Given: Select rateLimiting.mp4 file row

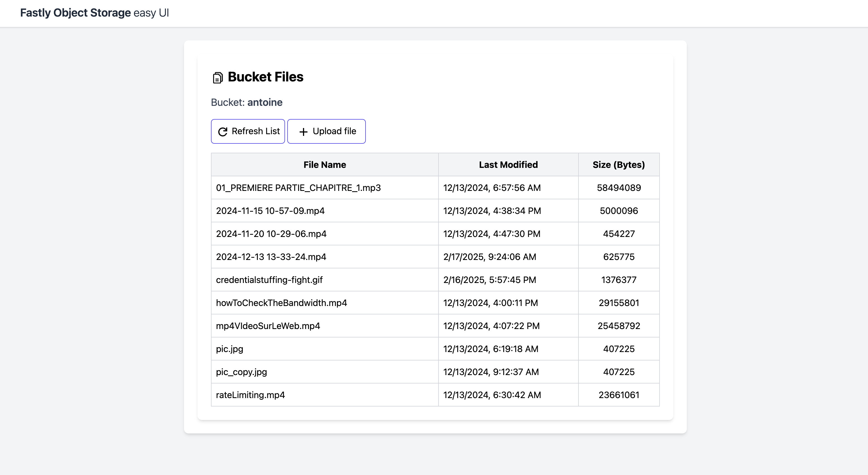Looking at the screenshot, I should (x=250, y=395).
